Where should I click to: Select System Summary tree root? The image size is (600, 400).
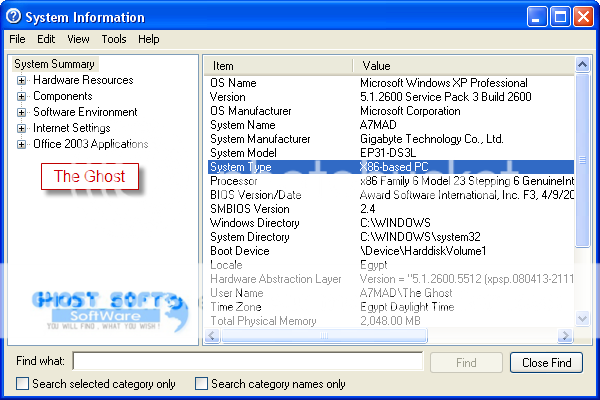[x=54, y=64]
